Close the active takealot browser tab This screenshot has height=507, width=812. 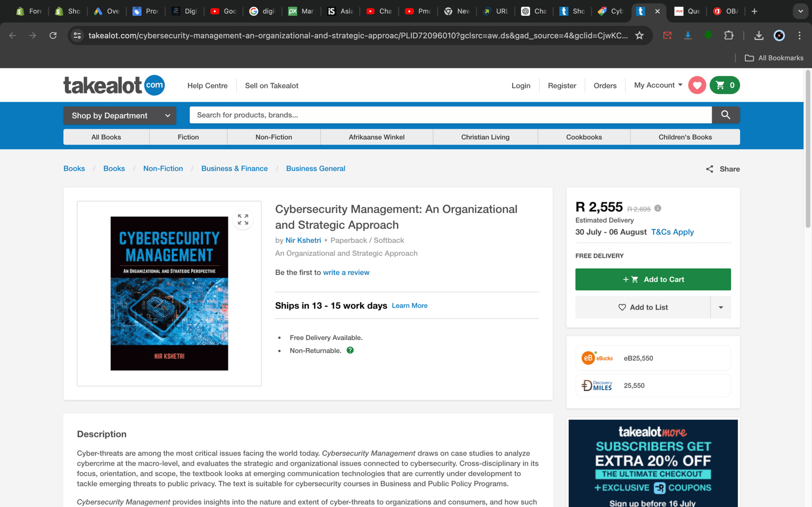(657, 11)
